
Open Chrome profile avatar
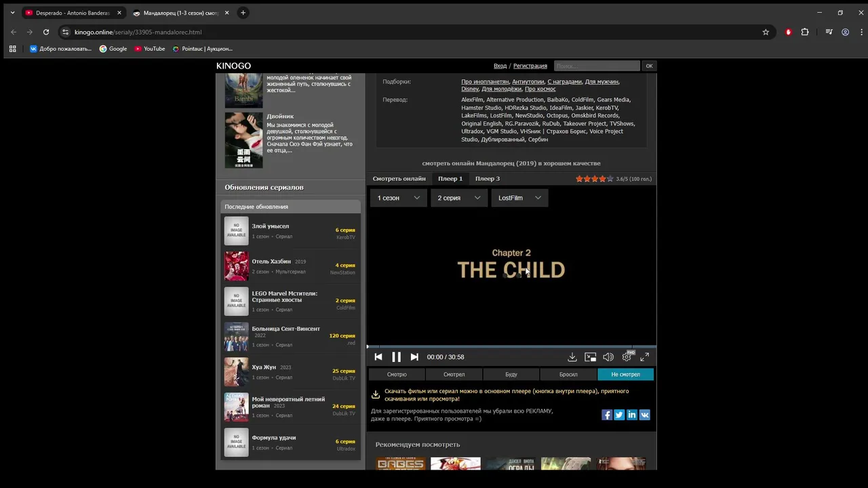coord(846,32)
